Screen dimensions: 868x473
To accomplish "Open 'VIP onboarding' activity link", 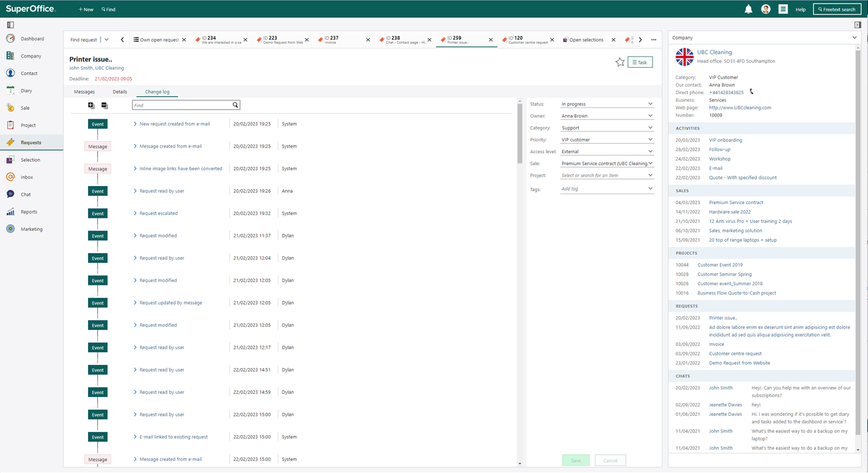I will click(x=725, y=140).
